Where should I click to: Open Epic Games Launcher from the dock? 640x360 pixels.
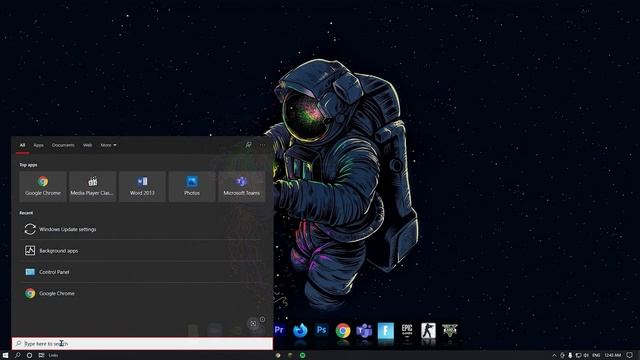(407, 330)
